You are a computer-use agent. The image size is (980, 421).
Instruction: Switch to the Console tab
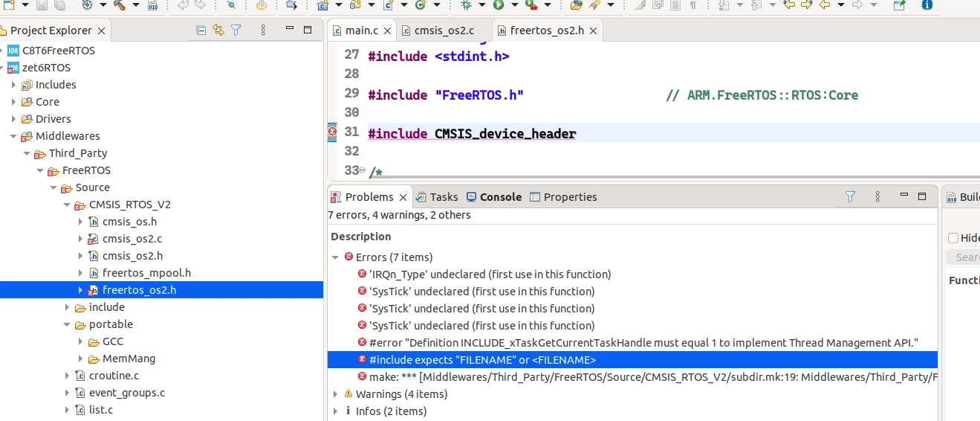[x=494, y=197]
